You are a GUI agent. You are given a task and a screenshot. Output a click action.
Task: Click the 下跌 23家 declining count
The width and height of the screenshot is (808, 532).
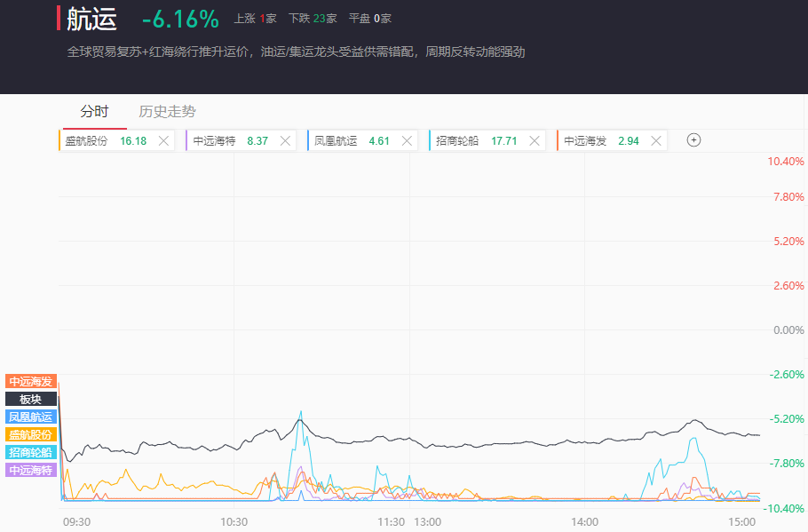(313, 19)
